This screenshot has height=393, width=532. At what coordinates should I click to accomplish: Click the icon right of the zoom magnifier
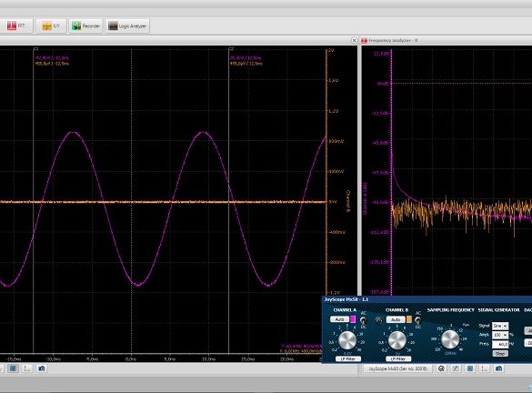[x=456, y=368]
